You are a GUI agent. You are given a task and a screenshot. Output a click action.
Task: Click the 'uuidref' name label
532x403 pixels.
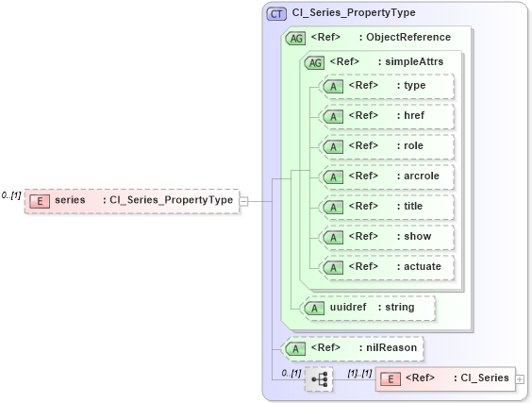(348, 307)
